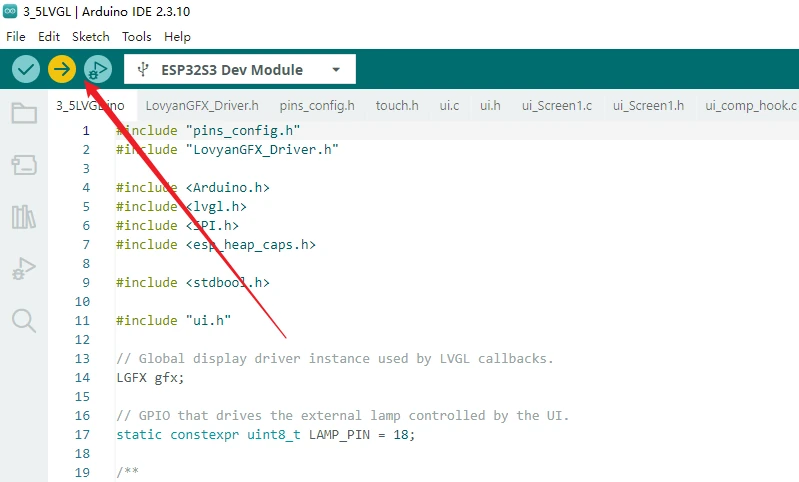This screenshot has height=482, width=799.
Task: Switch to the pins_config.h tab
Action: (317, 105)
